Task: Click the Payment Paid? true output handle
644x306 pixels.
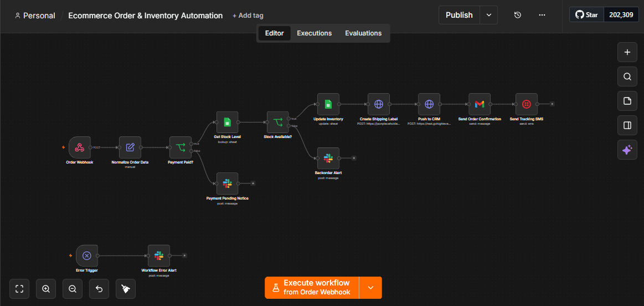Action: coord(192,144)
